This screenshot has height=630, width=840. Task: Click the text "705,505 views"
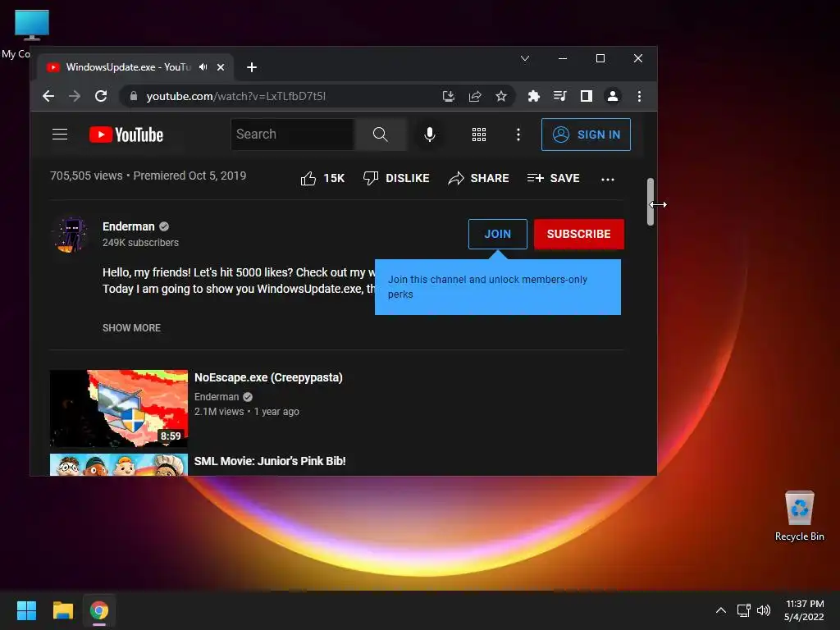86,176
